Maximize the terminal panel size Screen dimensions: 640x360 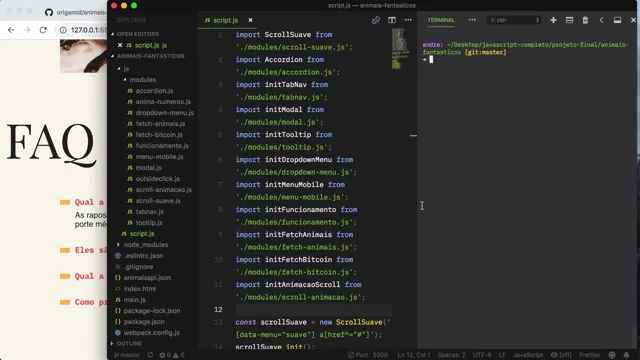pyautogui.click(x=617, y=20)
